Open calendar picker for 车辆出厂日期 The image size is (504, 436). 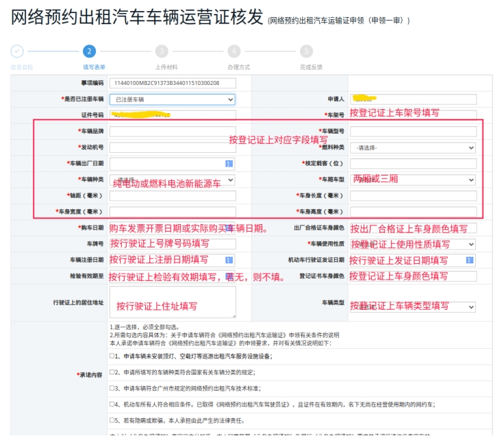point(229,164)
